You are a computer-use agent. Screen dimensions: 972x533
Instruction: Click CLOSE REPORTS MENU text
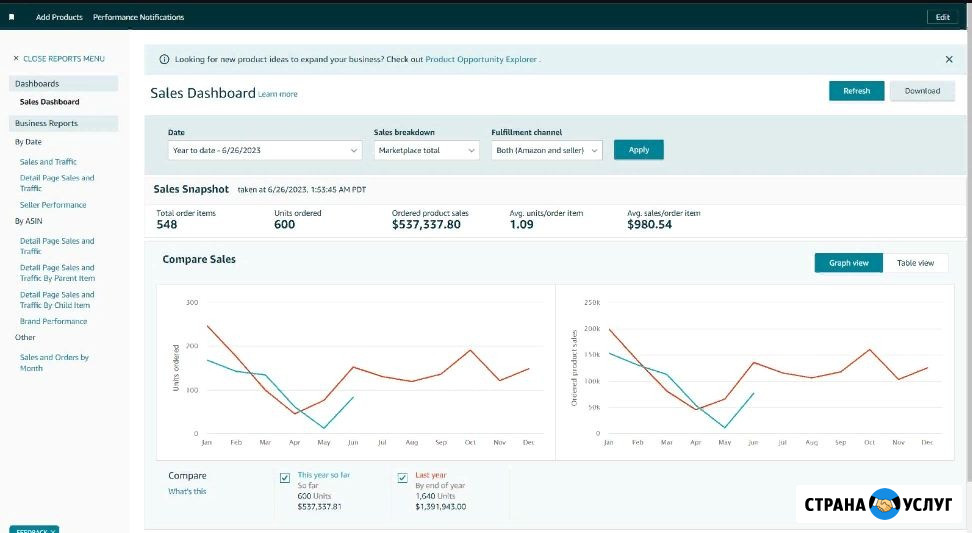point(64,59)
